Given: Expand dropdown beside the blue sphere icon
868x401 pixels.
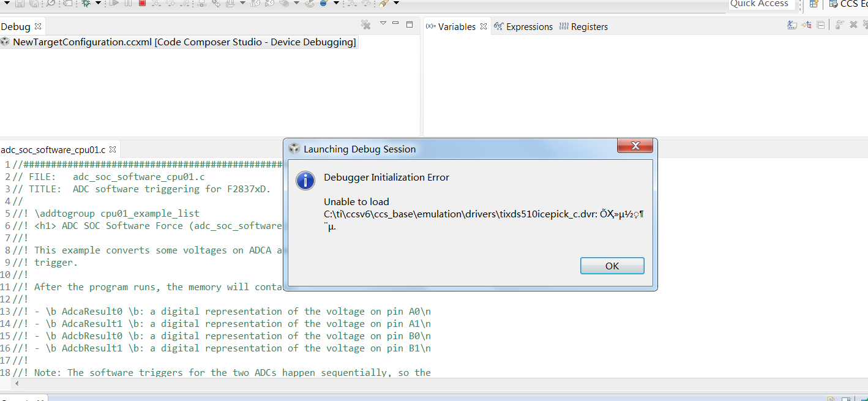Looking at the screenshot, I should click(336, 3).
